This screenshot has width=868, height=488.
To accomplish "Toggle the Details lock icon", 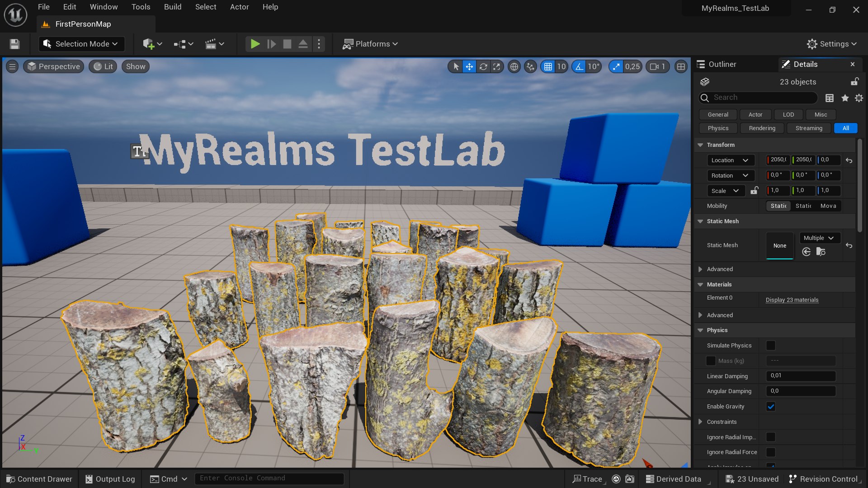I will [854, 82].
